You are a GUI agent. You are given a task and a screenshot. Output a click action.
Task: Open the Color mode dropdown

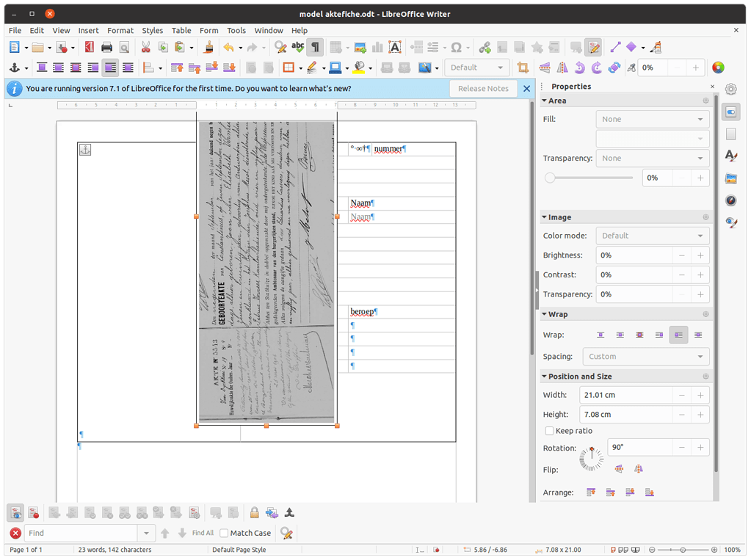653,236
